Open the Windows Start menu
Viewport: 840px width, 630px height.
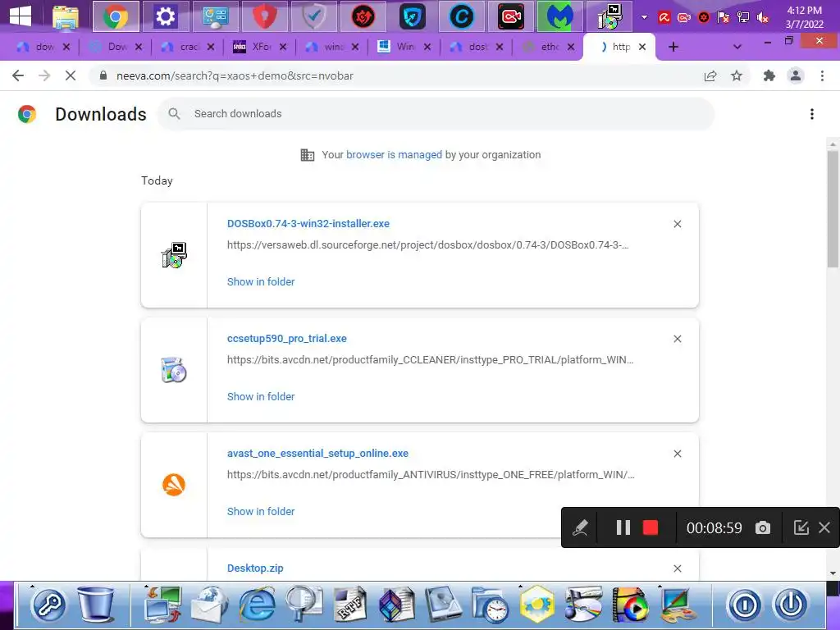21,16
